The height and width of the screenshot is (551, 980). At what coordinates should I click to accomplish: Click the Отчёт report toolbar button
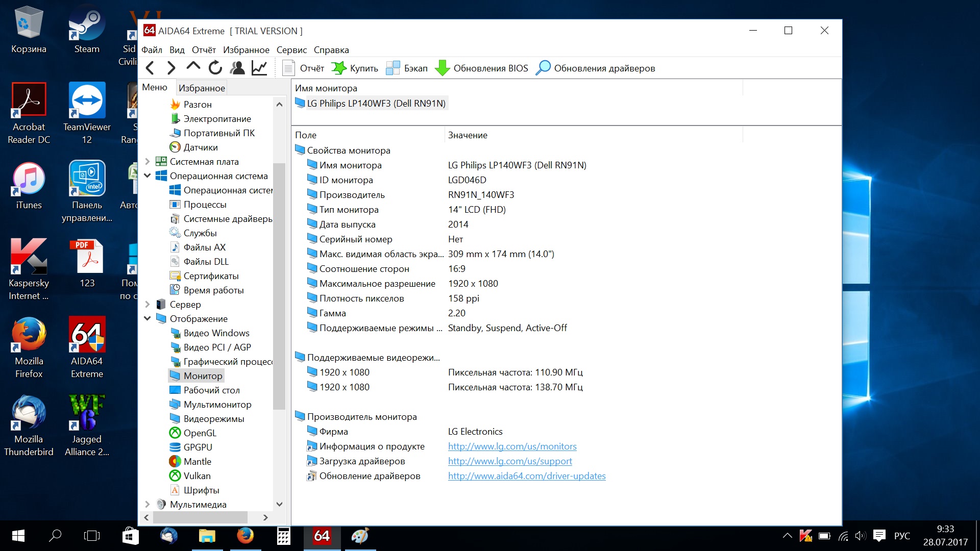pyautogui.click(x=303, y=68)
